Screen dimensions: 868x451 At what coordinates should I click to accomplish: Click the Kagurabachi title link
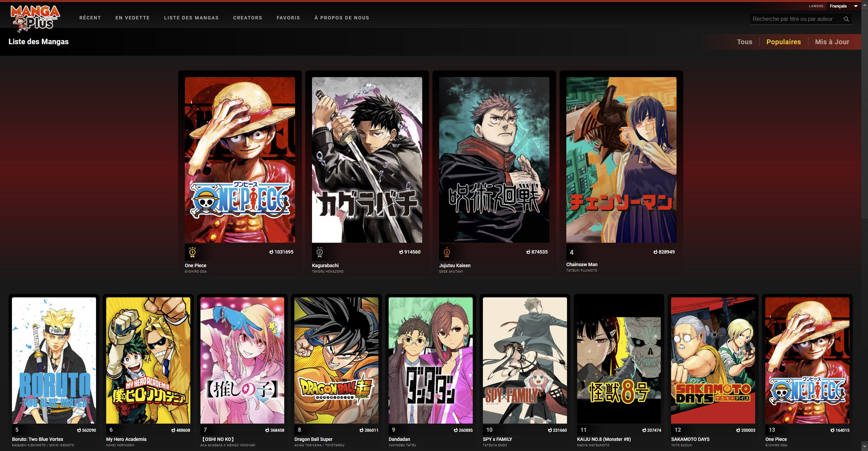[325, 266]
